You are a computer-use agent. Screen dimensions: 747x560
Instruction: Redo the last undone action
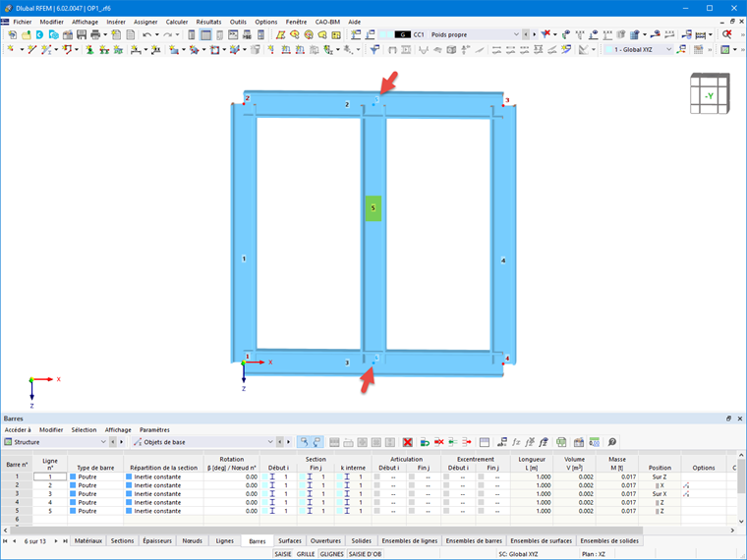click(167, 34)
